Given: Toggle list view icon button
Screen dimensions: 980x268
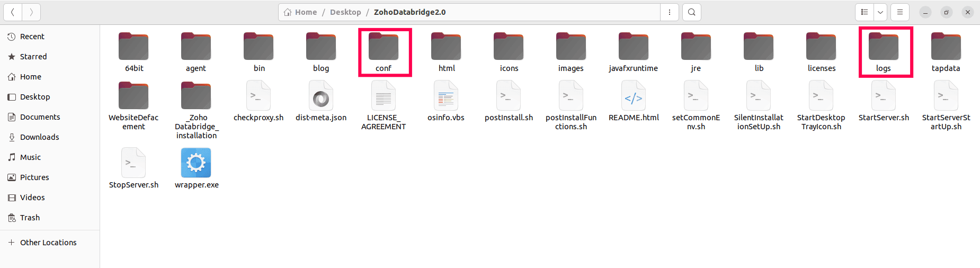Looking at the screenshot, I should [x=865, y=12].
